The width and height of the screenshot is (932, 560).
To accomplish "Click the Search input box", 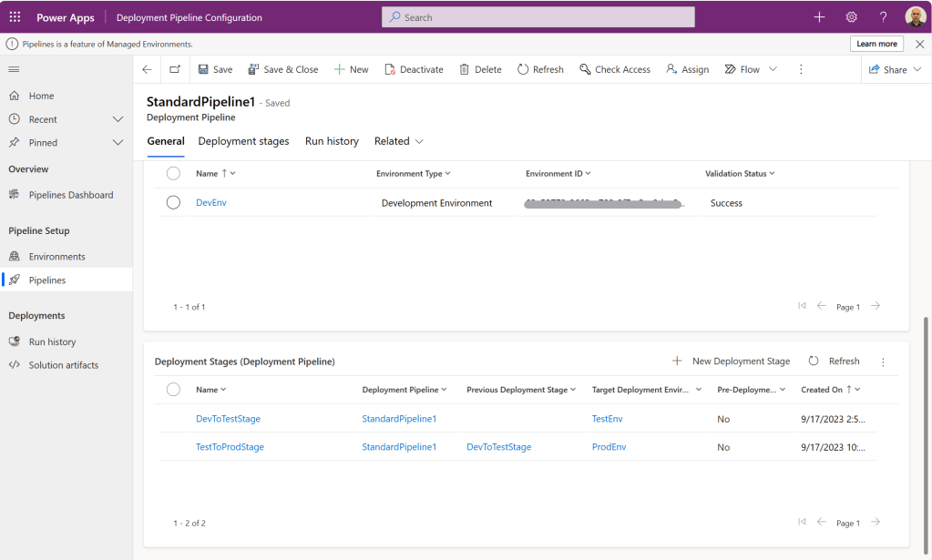I will (x=538, y=17).
